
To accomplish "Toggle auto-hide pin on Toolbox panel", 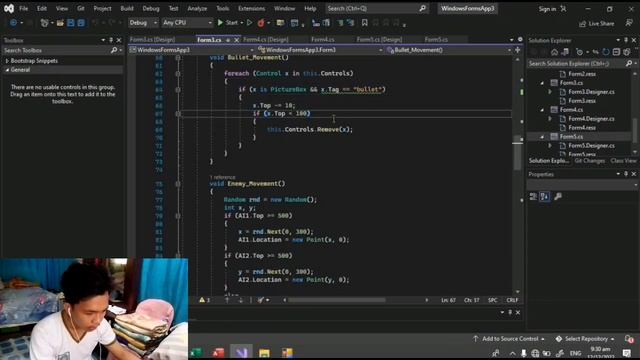I will pos(111,40).
